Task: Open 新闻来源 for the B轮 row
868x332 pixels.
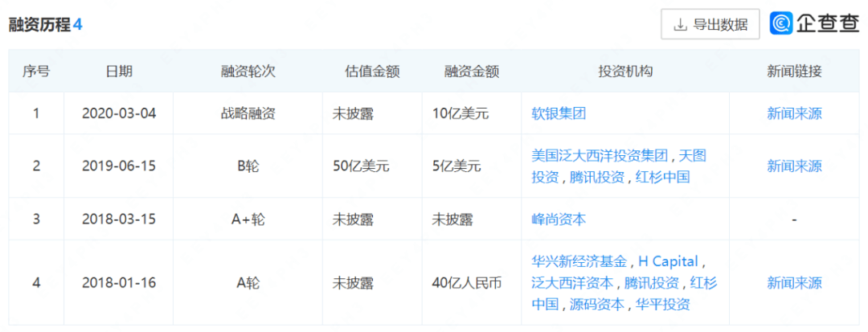Action: point(794,166)
